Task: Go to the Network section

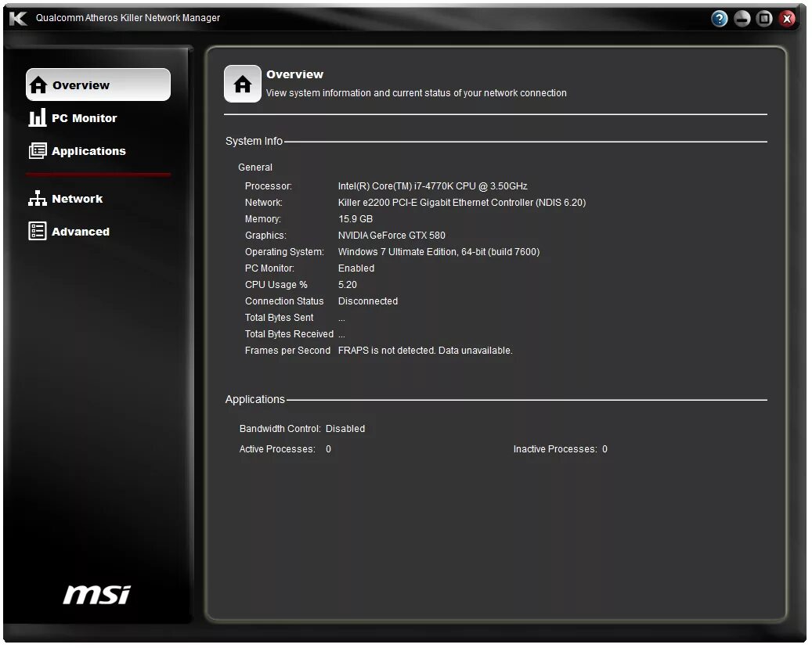Action: [78, 199]
